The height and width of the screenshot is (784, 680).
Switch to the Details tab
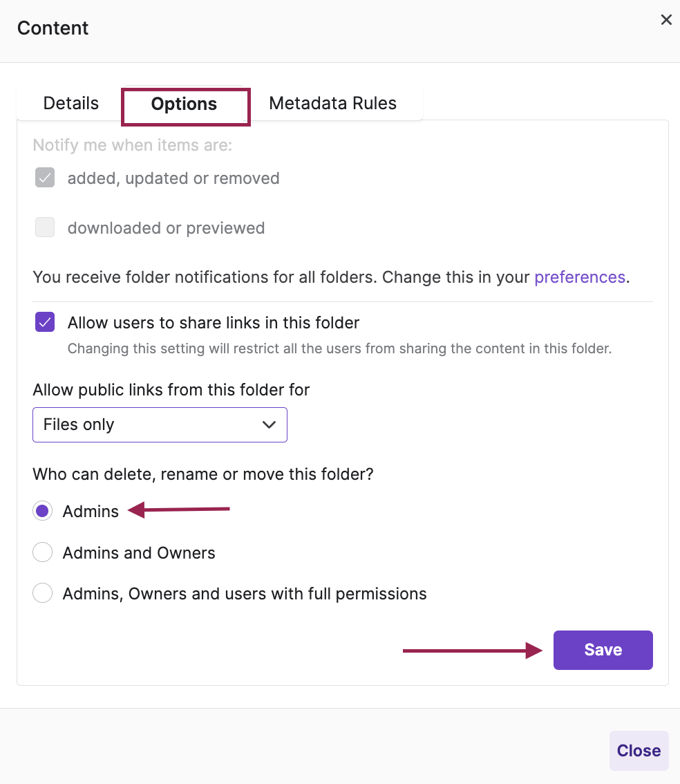pos(70,104)
